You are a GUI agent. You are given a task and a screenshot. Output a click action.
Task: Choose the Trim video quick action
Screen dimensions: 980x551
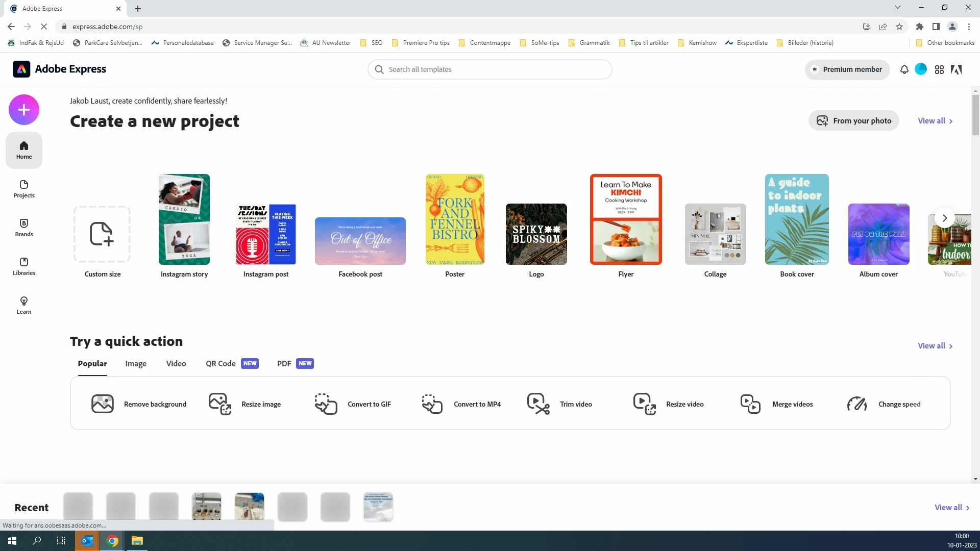coord(560,404)
